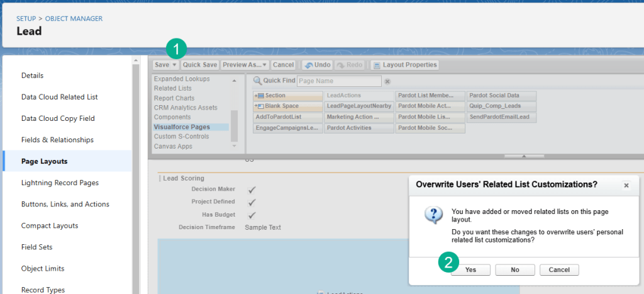The width and height of the screenshot is (644, 294).
Task: Clear Quick Find using the x icon
Action: point(387,81)
